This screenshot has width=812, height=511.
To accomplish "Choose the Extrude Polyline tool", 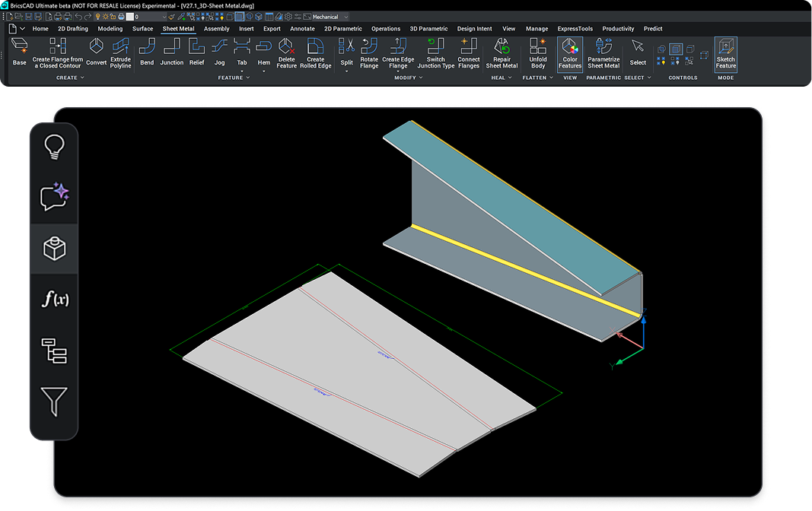I will click(x=121, y=52).
